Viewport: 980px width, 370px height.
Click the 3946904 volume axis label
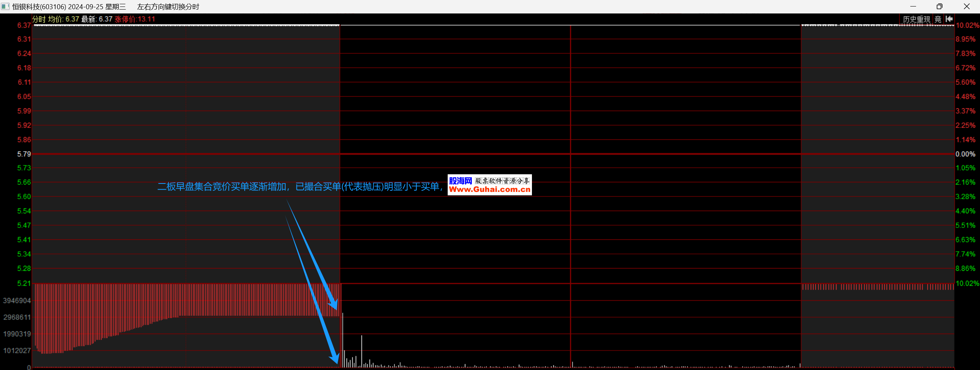pyautogui.click(x=17, y=301)
